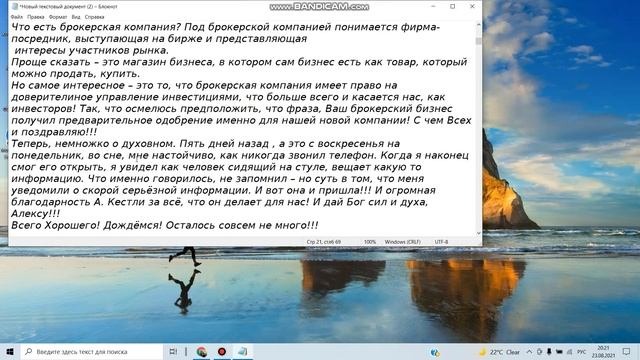Click the Стр 21, стлб 69 status entry
The height and width of the screenshot is (360, 640).
click(324, 242)
